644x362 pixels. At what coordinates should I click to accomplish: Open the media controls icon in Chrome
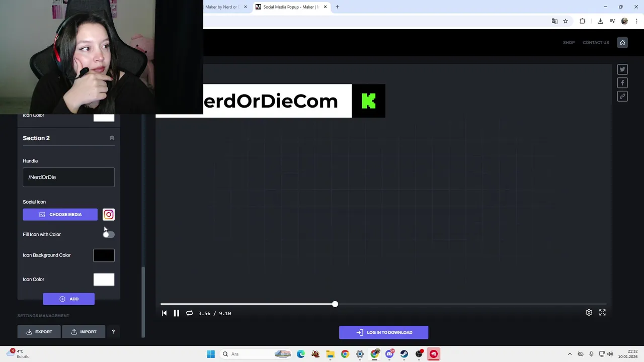pos(612,21)
